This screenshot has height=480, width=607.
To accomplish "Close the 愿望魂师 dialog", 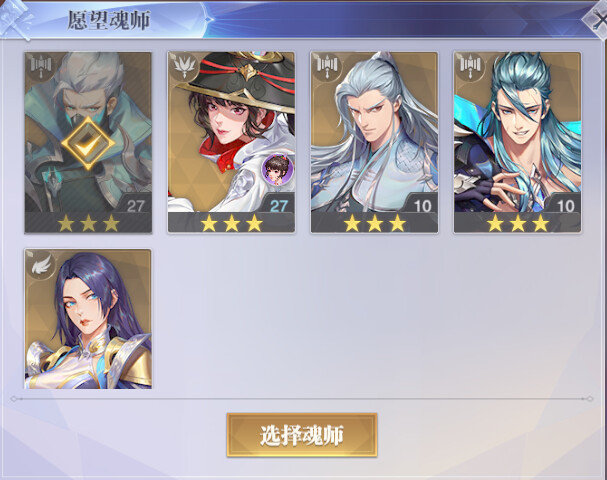I will (x=597, y=19).
